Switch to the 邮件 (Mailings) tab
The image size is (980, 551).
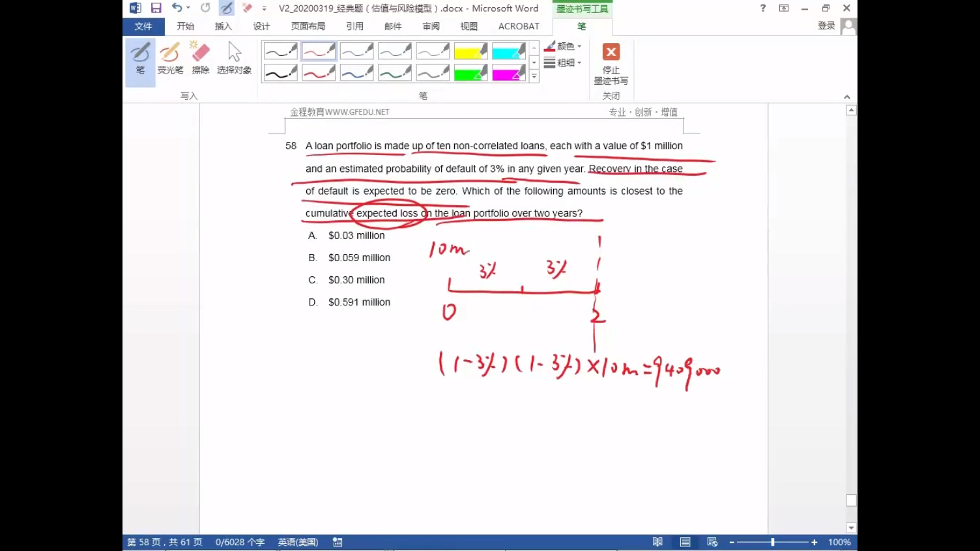pyautogui.click(x=393, y=26)
